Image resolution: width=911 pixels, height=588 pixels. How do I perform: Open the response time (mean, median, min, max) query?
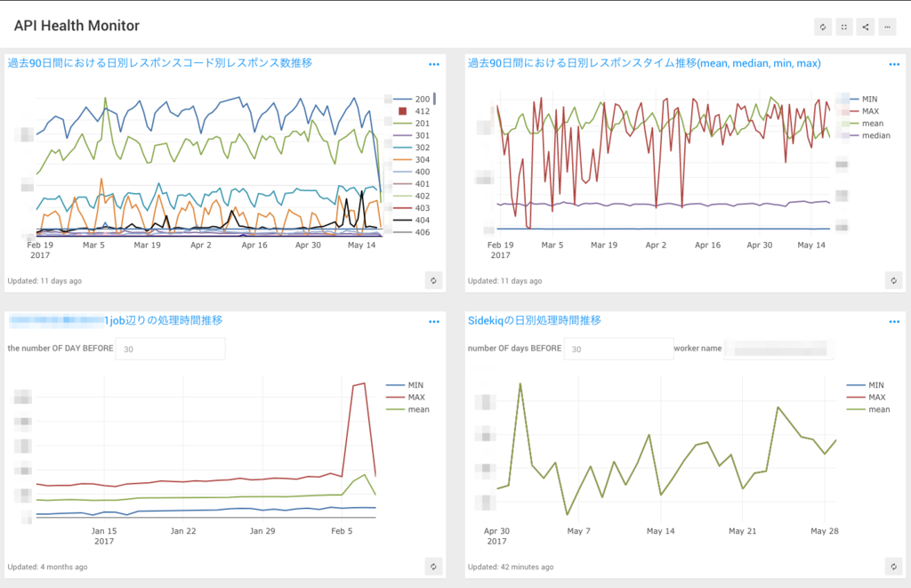click(x=644, y=63)
